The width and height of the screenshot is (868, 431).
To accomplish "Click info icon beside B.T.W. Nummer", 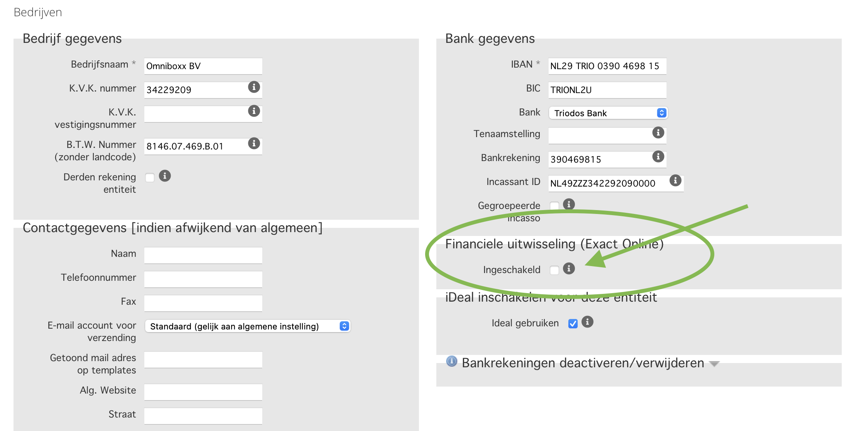I will point(254,144).
